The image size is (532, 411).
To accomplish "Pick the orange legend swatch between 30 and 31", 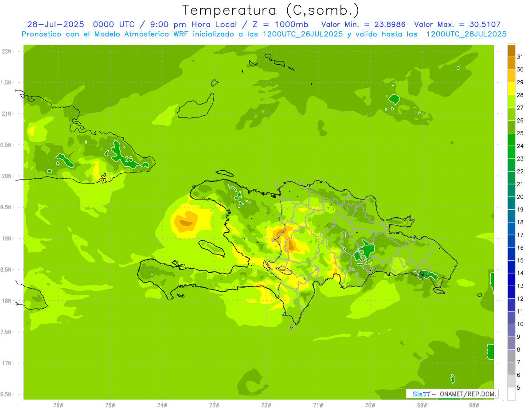I will 511,63.
